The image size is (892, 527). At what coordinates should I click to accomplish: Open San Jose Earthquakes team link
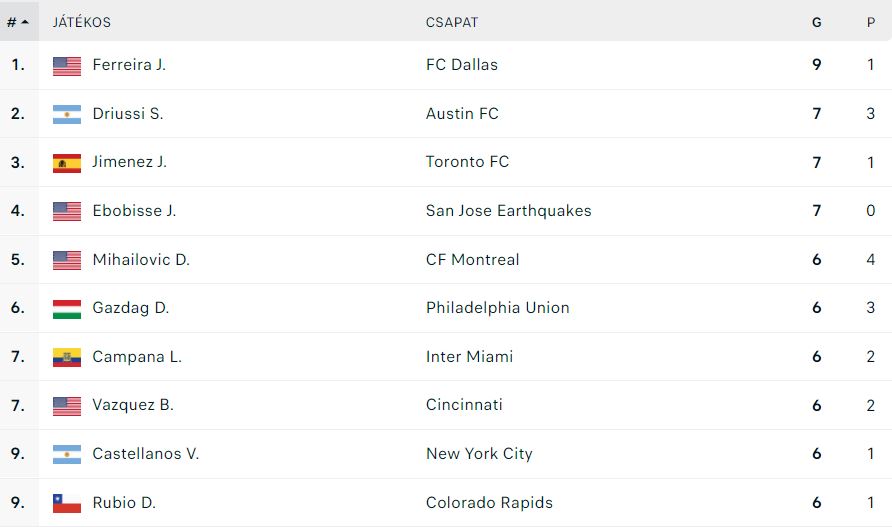509,211
